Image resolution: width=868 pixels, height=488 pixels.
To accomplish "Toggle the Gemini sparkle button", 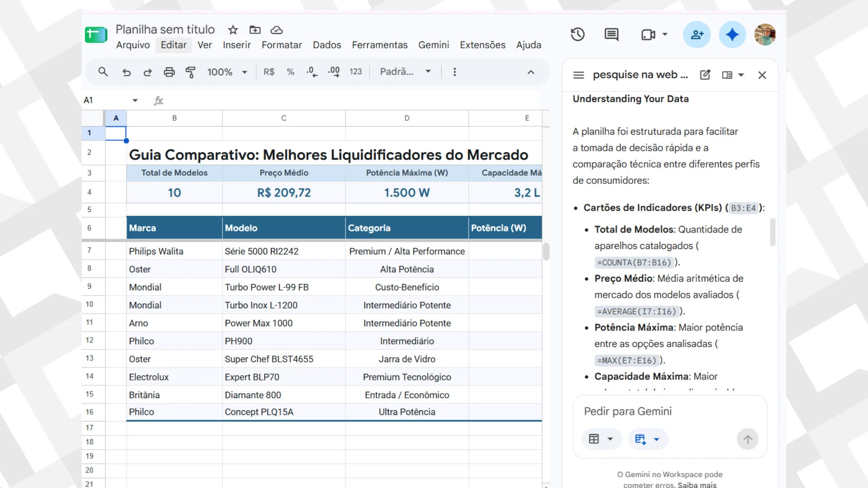I will pyautogui.click(x=732, y=34).
